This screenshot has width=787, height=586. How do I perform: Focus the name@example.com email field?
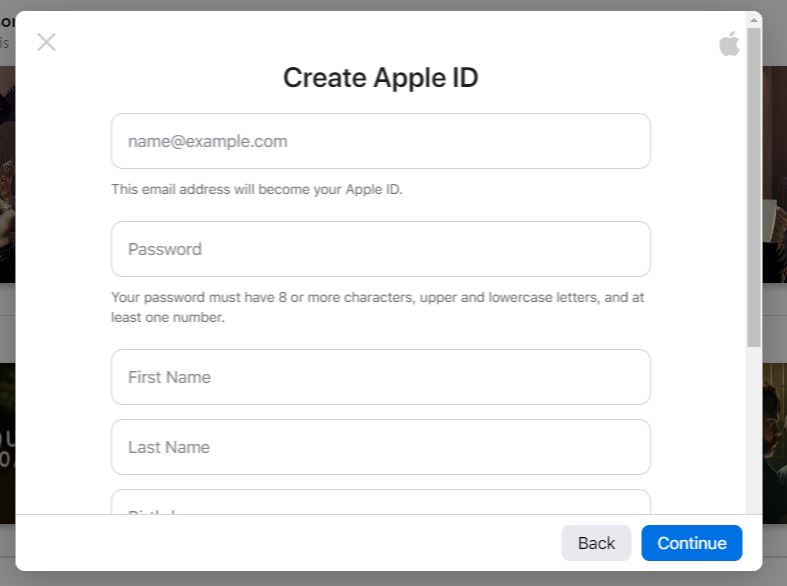pos(380,141)
